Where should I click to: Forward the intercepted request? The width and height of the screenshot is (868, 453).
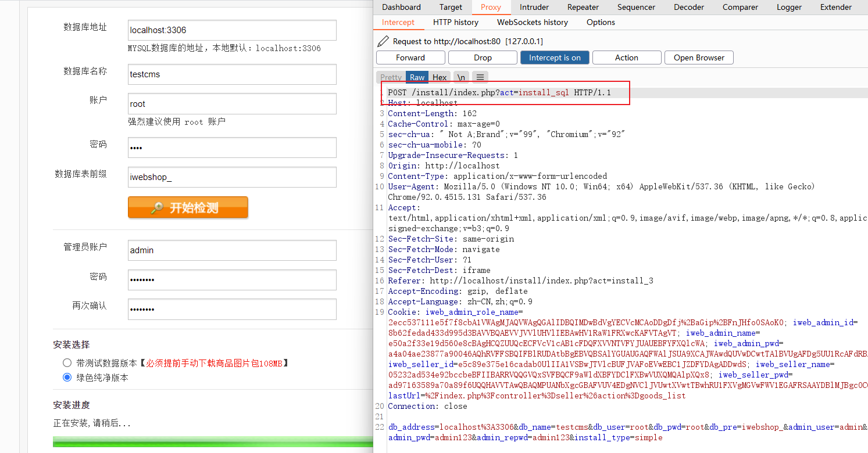point(410,57)
